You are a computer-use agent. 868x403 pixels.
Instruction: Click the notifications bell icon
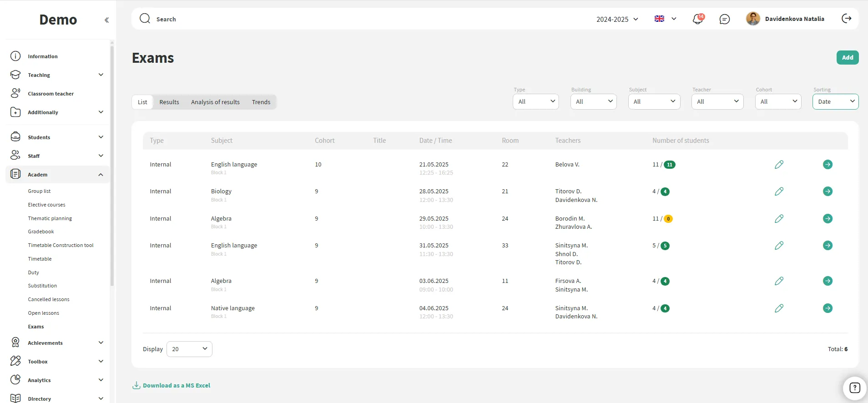click(x=697, y=19)
